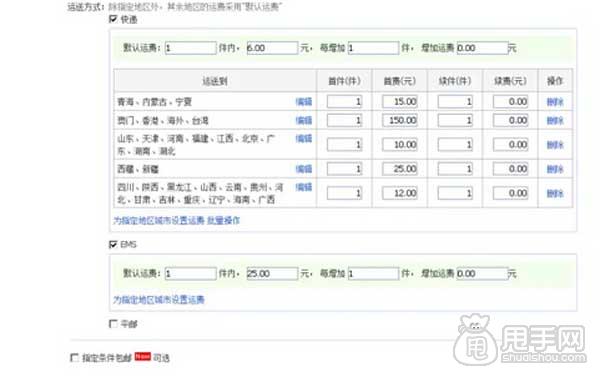Click 编辑 for the 山东、天津、河南 row
The width and height of the screenshot is (600, 377).
click(304, 139)
